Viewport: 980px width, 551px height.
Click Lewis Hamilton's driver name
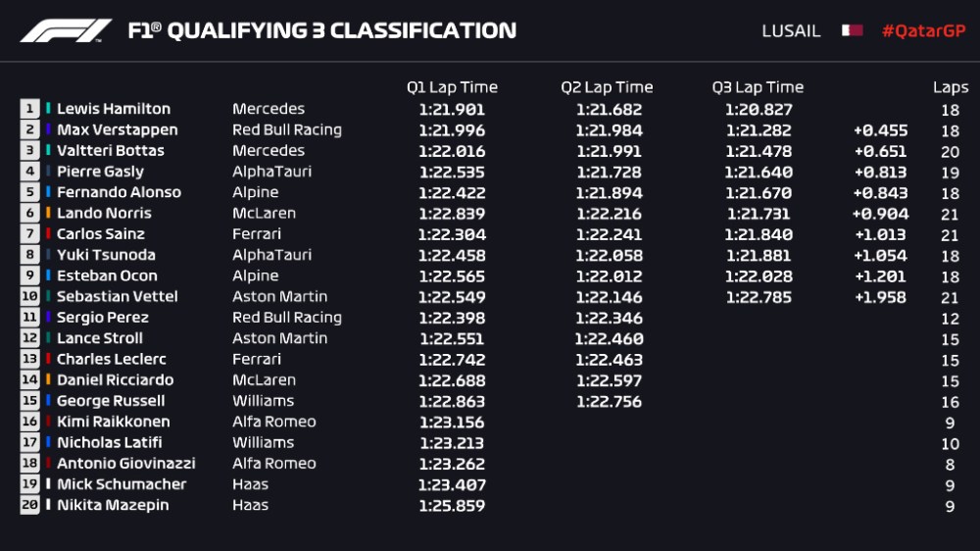click(x=114, y=109)
